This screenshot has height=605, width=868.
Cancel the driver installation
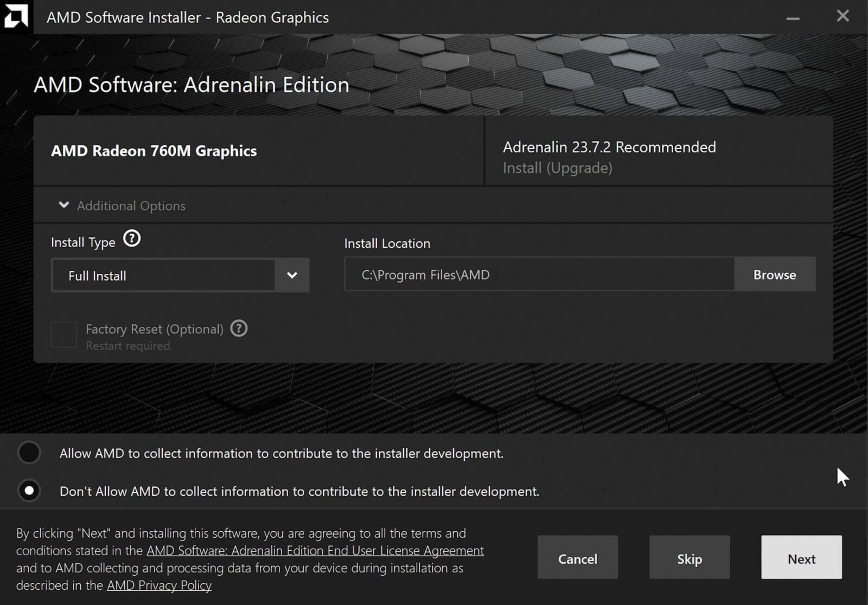tap(577, 558)
